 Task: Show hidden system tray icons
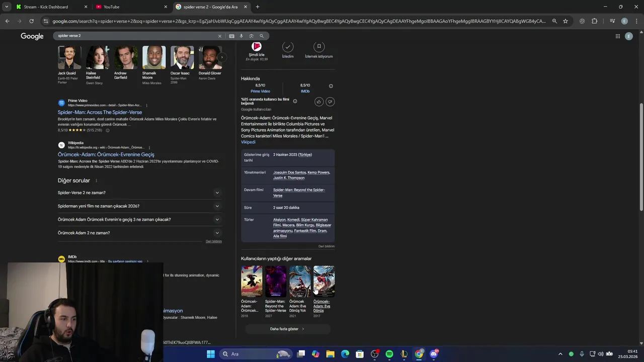coord(560,354)
